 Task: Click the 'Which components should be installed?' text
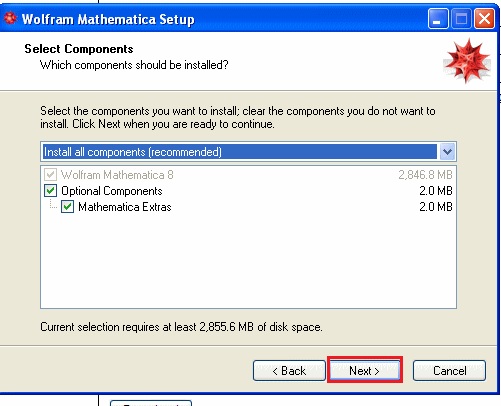[x=134, y=65]
